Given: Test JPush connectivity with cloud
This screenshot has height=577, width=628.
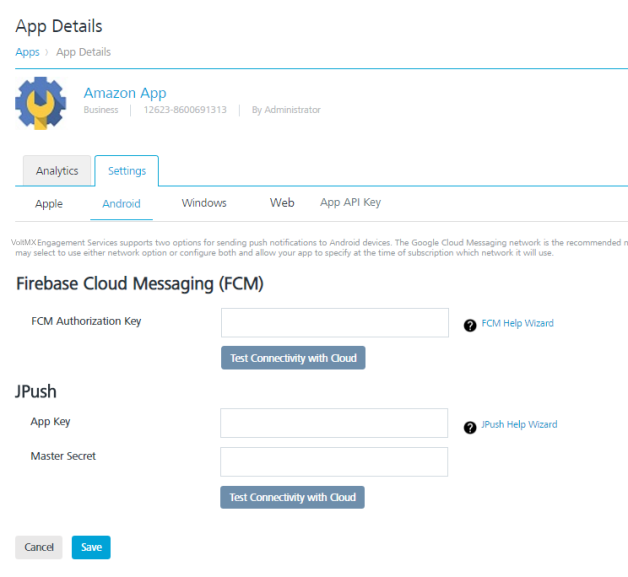Looking at the screenshot, I should coord(292,497).
